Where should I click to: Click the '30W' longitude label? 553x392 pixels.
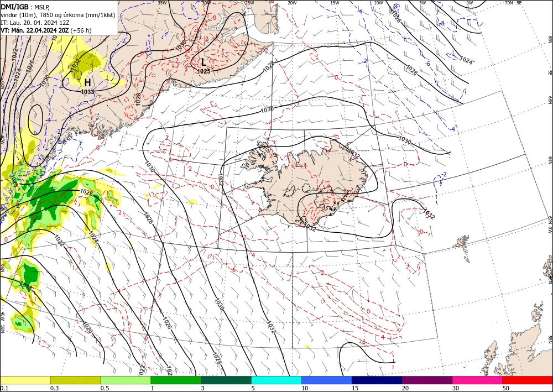pos(206,2)
